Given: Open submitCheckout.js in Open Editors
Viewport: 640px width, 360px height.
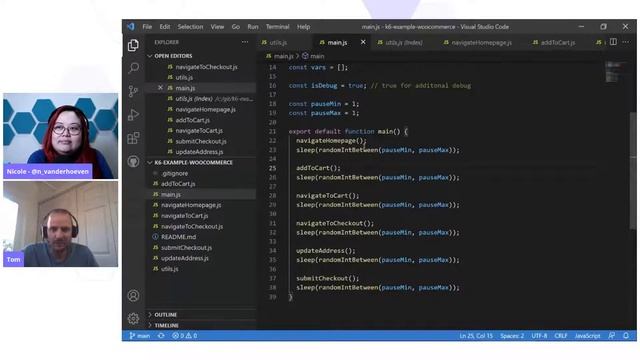Looking at the screenshot, I should pos(201,141).
